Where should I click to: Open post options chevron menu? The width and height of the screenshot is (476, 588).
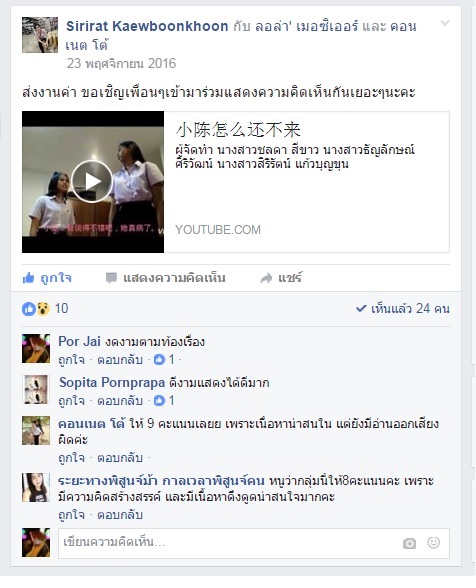(445, 23)
